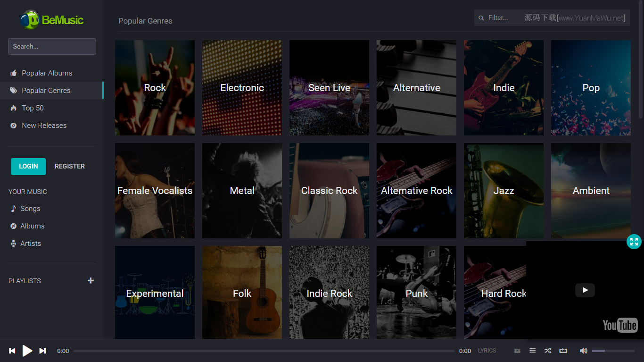Toggle repeat mode
Viewport: 644px width, 362px height.
coord(563,351)
